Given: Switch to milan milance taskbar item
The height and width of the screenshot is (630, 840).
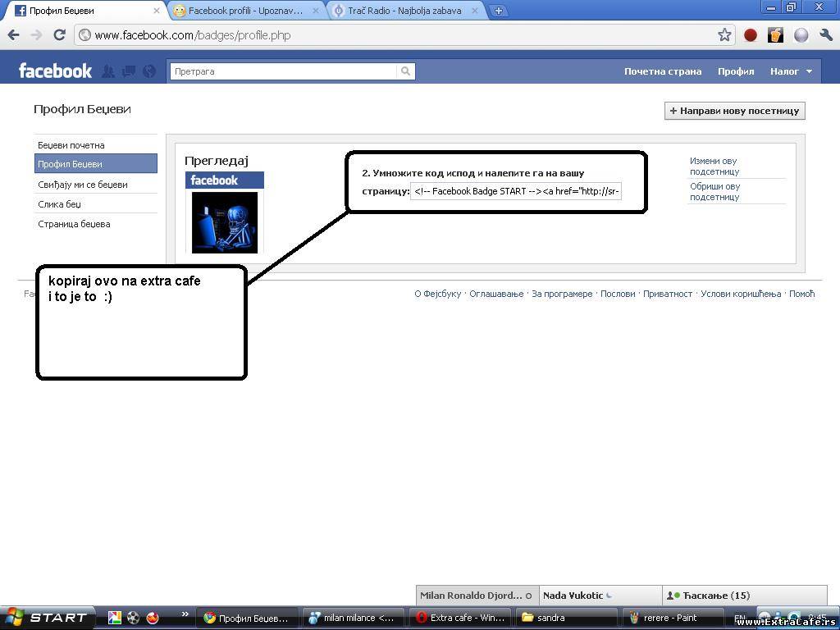Looking at the screenshot, I should coord(354,619).
